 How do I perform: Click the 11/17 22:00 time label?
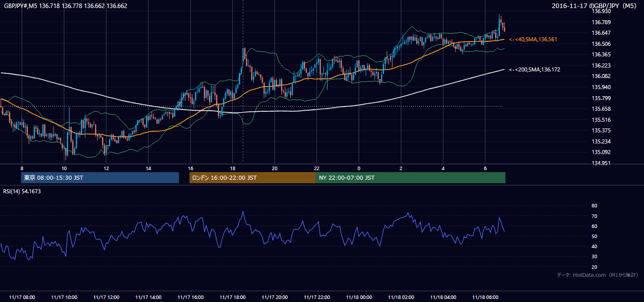click(317, 297)
